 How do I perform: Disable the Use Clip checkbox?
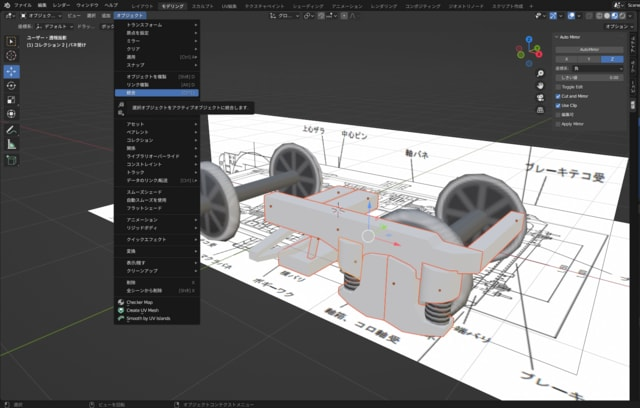coord(558,106)
